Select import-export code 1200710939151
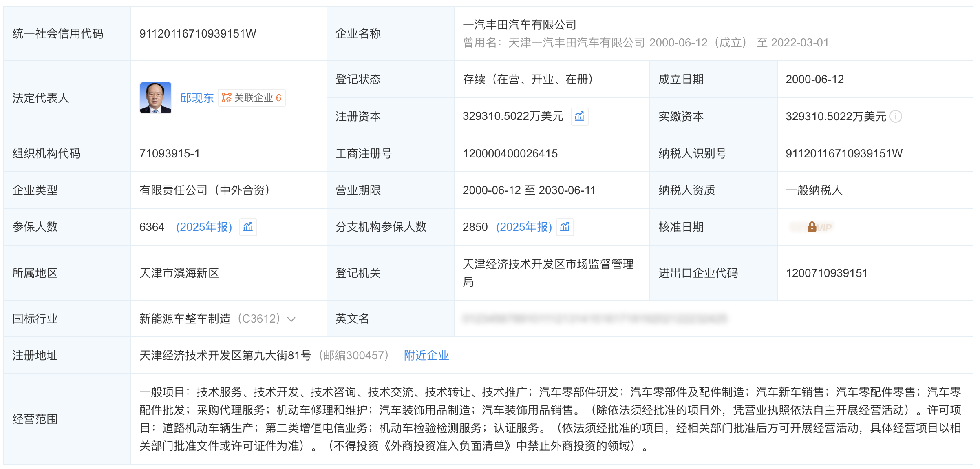This screenshot has width=980, height=469. [827, 273]
